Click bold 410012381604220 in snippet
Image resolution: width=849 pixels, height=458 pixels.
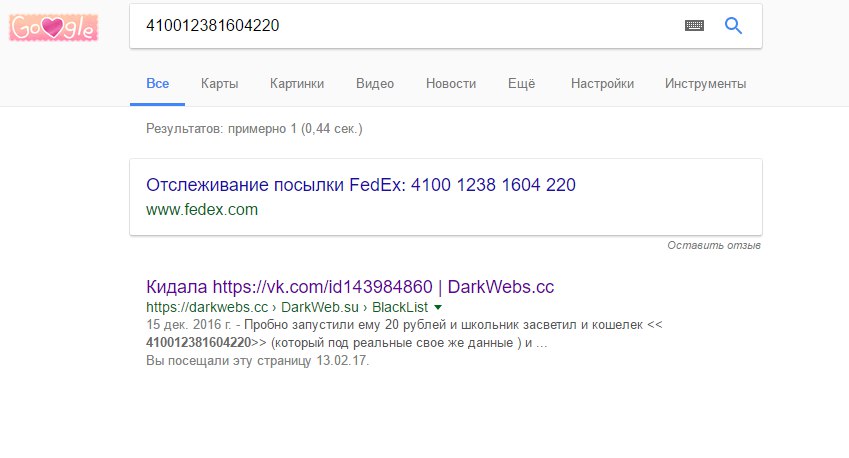pos(199,343)
